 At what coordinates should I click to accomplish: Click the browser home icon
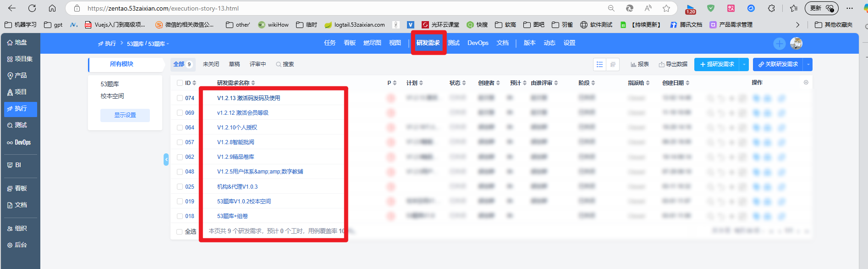(52, 8)
